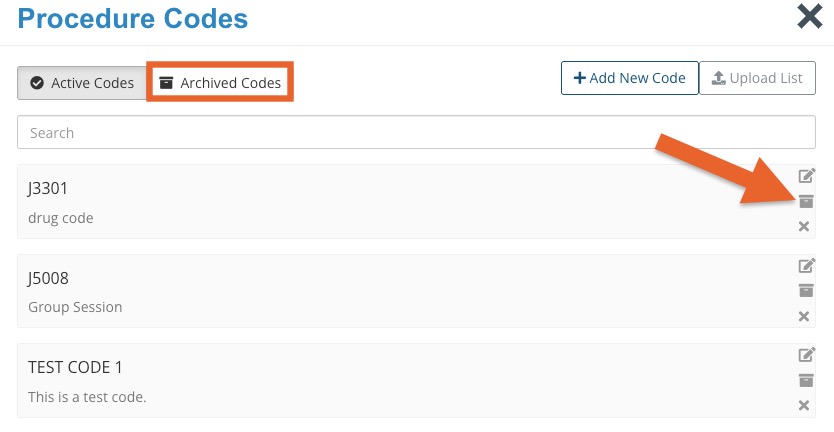
Task: Delete the J3301 code entry
Action: 804,227
